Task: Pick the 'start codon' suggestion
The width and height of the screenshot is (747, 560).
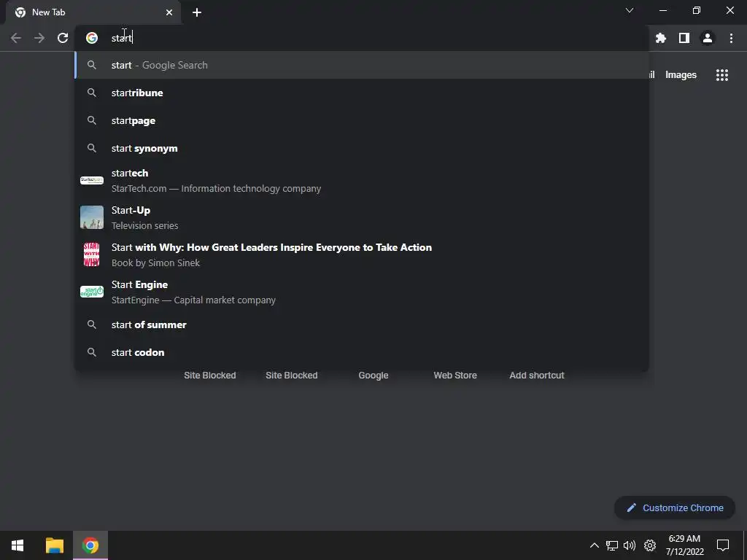Action: pyautogui.click(x=362, y=352)
